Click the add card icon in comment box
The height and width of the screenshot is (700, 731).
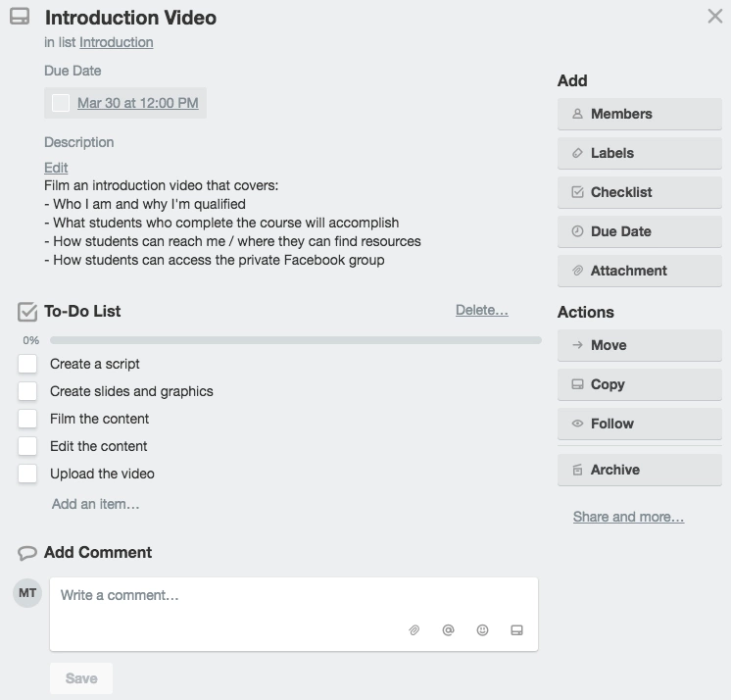coord(517,630)
